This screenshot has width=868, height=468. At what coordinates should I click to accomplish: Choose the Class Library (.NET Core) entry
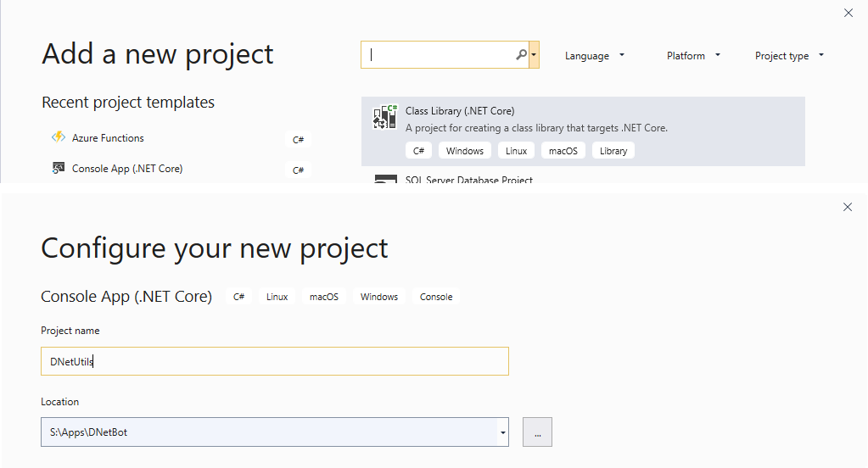point(583,131)
